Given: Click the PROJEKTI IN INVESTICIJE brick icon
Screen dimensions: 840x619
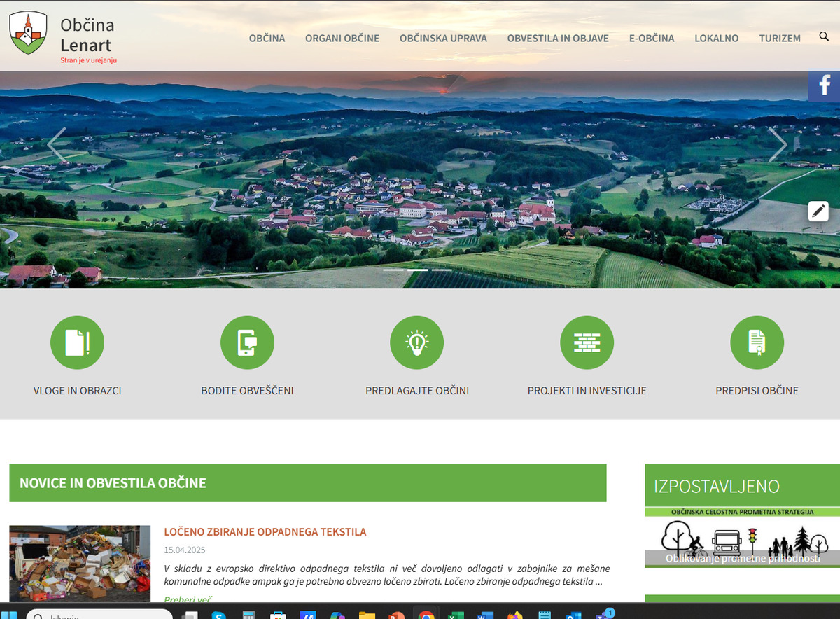Looking at the screenshot, I should [587, 342].
